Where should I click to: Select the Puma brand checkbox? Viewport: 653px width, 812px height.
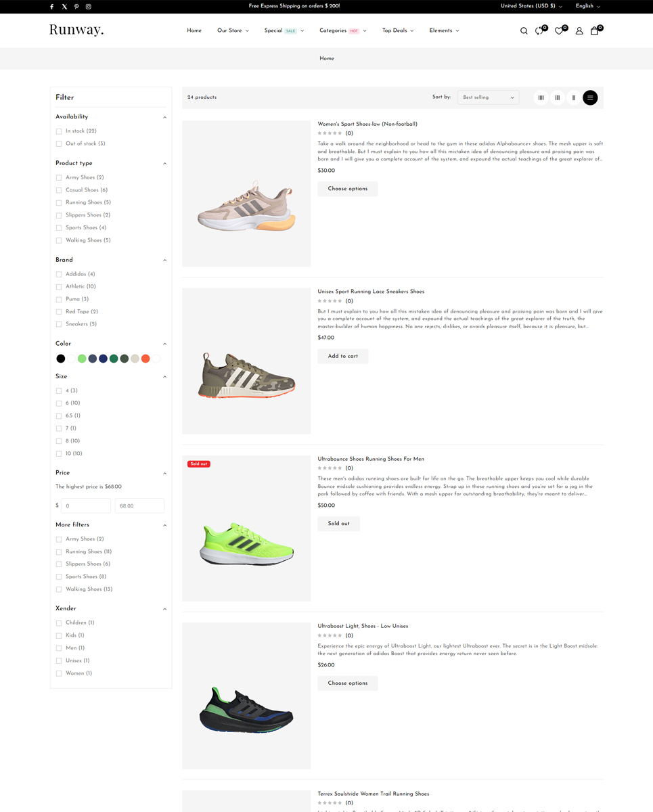pos(59,299)
